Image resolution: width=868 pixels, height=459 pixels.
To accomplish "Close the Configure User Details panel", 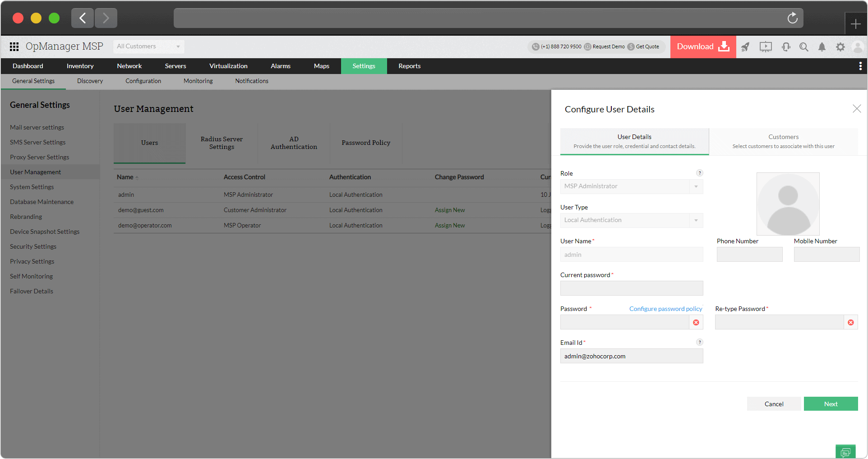I will point(857,109).
